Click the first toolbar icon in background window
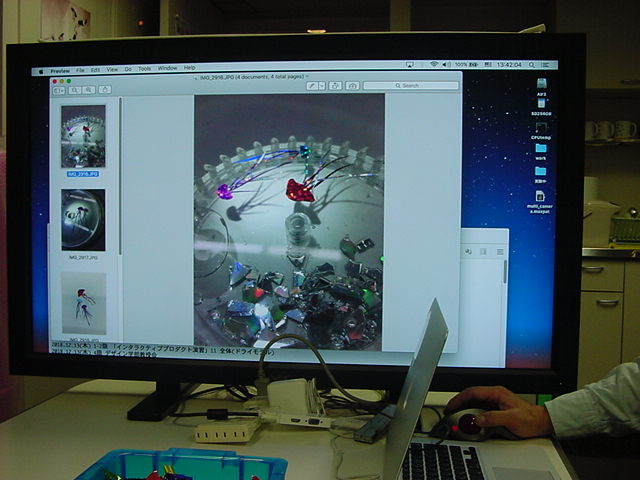Screen dimensions: 640x480 [x=468, y=251]
